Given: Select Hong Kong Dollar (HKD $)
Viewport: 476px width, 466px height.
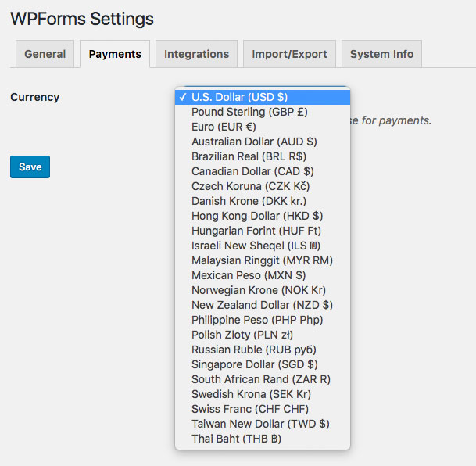Looking at the screenshot, I should pyautogui.click(x=263, y=216).
